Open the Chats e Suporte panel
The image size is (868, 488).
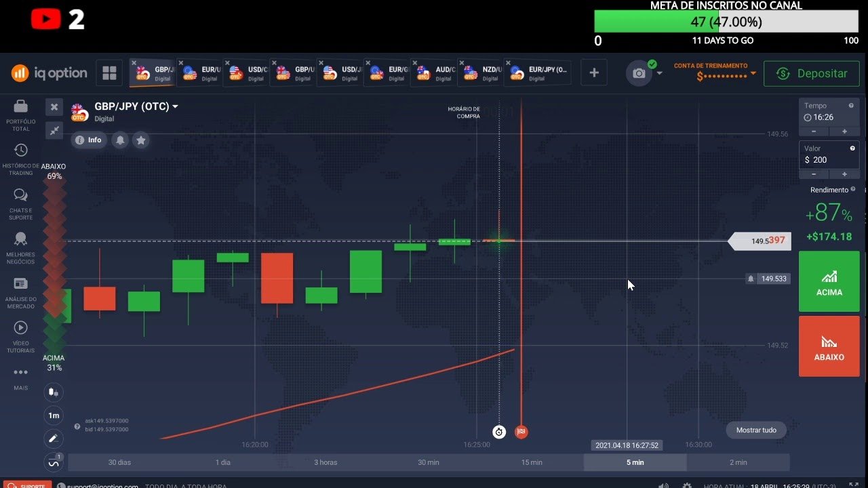coord(20,198)
